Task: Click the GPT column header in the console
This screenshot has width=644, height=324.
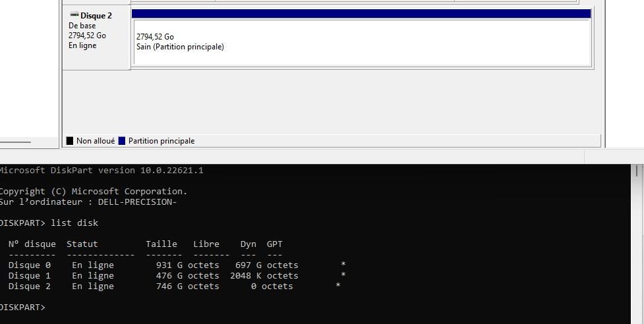Action: pyautogui.click(x=274, y=244)
